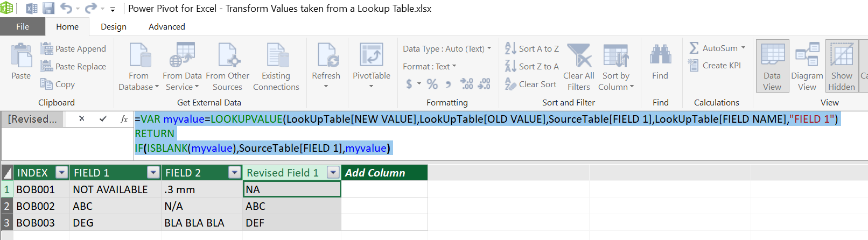The image size is (868, 240).
Task: Select the Advanced tab
Action: coord(167,27)
